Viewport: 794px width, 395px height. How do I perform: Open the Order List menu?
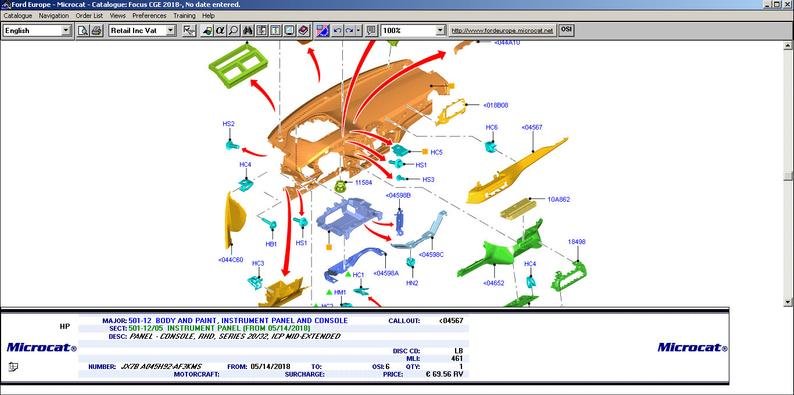pos(89,16)
